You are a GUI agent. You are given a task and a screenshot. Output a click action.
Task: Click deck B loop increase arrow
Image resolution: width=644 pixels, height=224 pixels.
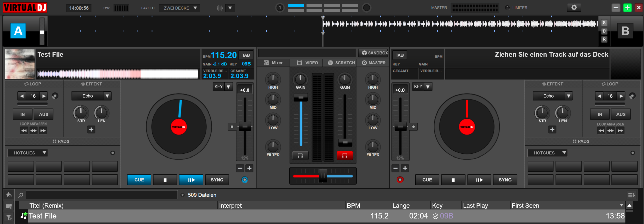[x=621, y=96]
